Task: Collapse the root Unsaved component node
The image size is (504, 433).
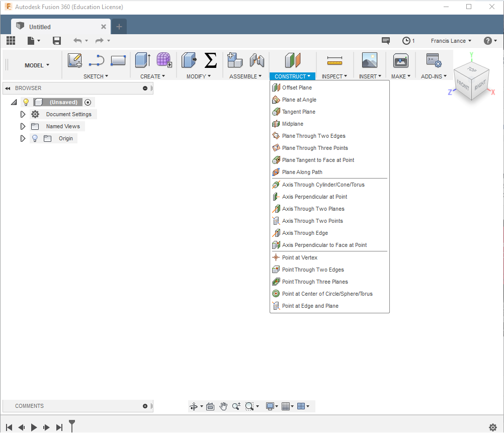Action: point(14,102)
